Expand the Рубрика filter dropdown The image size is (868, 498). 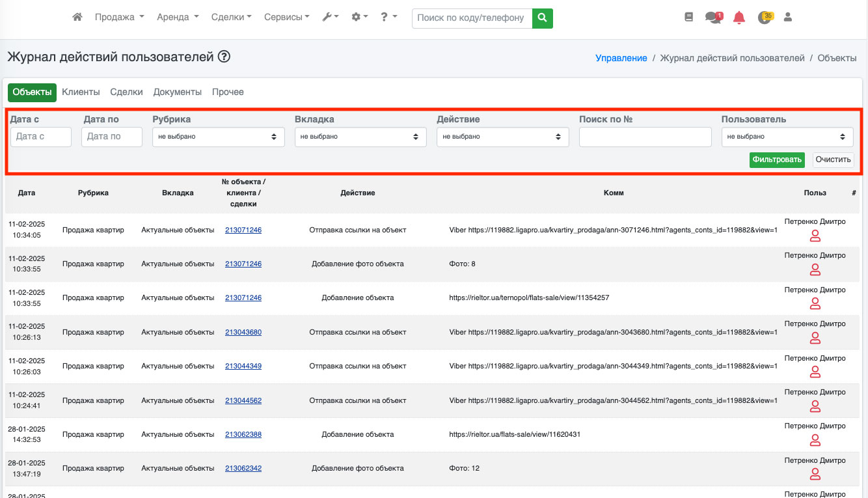point(218,137)
